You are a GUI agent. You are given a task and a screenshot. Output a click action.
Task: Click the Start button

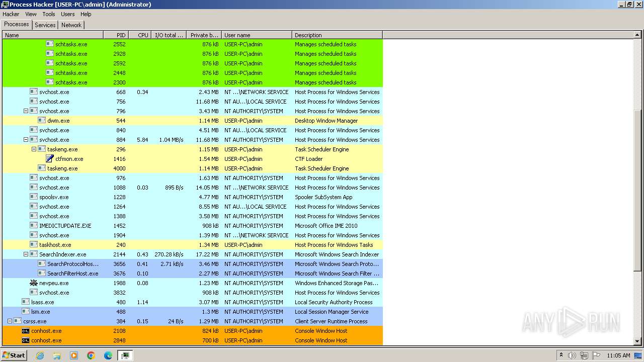tap(14, 355)
